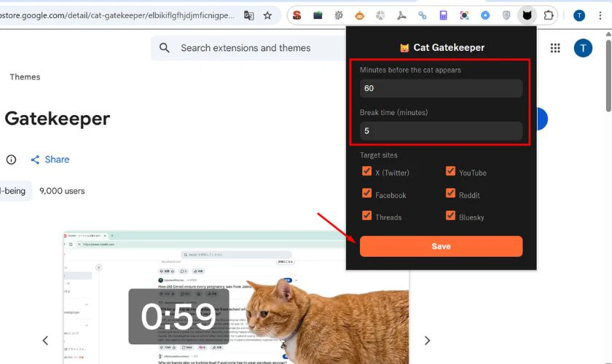The width and height of the screenshot is (612, 364).
Task: Toggle the Facebook checkbox
Action: click(367, 193)
